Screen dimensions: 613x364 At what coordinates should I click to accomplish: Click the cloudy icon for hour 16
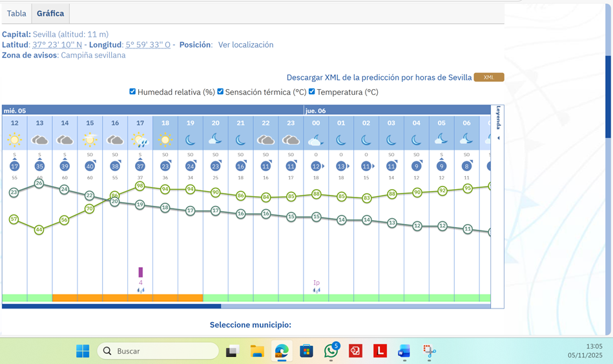pyautogui.click(x=115, y=139)
